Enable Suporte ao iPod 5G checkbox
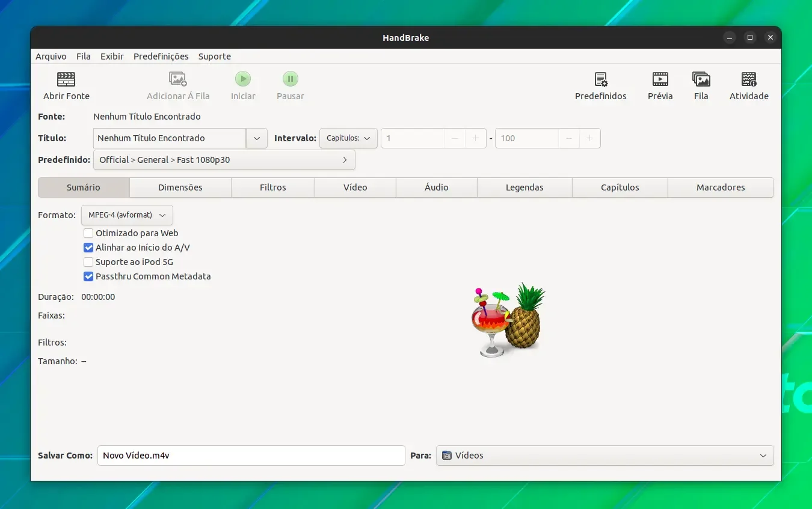This screenshot has height=509, width=812. tap(88, 262)
